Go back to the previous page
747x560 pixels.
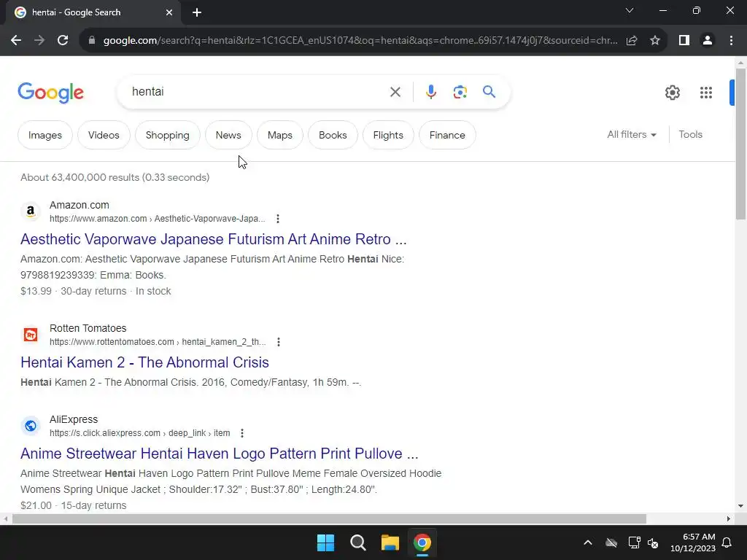(16, 41)
